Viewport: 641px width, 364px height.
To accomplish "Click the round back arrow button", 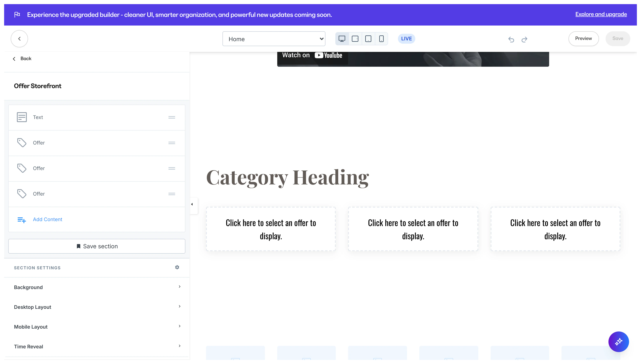I will click(19, 39).
